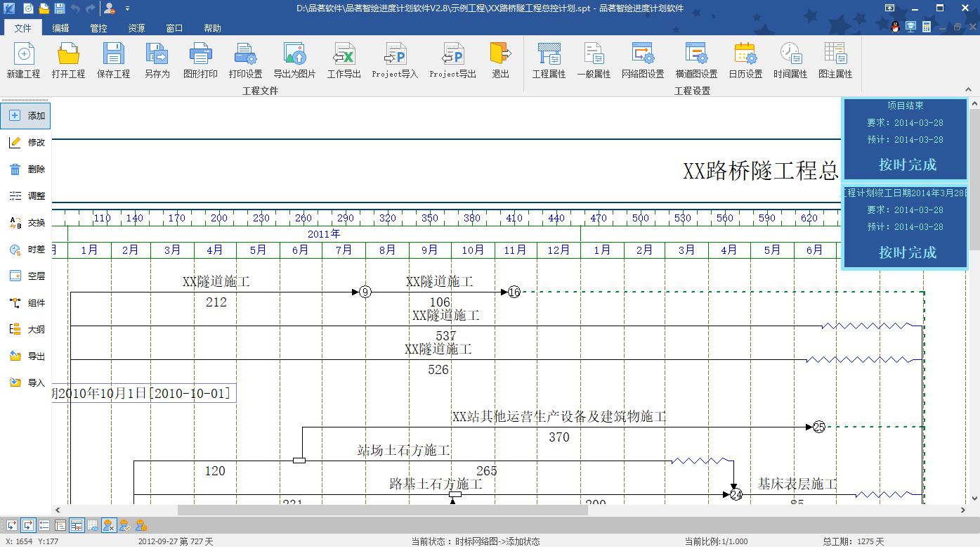The image size is (980, 547).
Task: Select the 时差 (float) sidebar tool
Action: [26, 250]
